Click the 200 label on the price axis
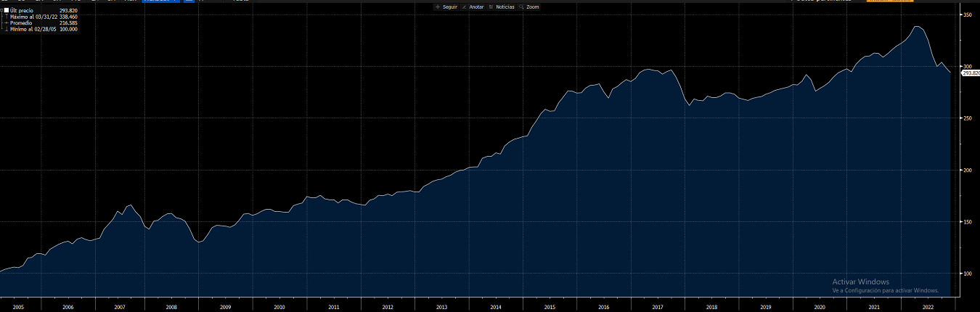 pyautogui.click(x=966, y=170)
